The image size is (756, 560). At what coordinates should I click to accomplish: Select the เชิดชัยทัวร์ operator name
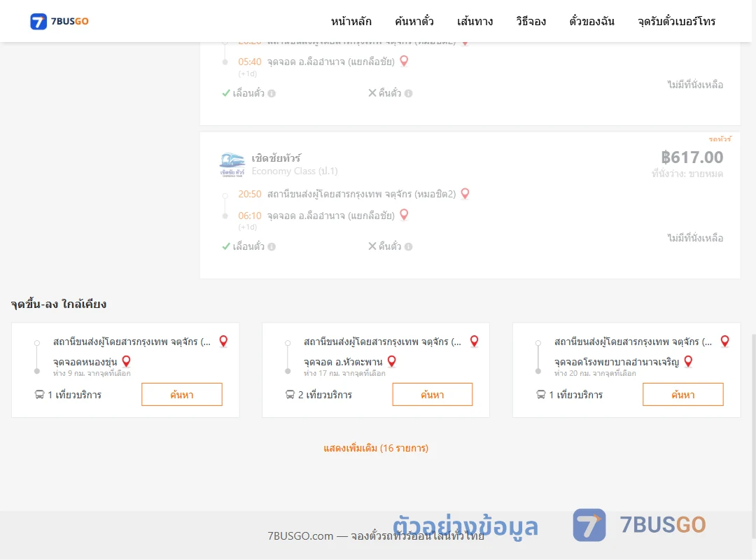click(276, 158)
